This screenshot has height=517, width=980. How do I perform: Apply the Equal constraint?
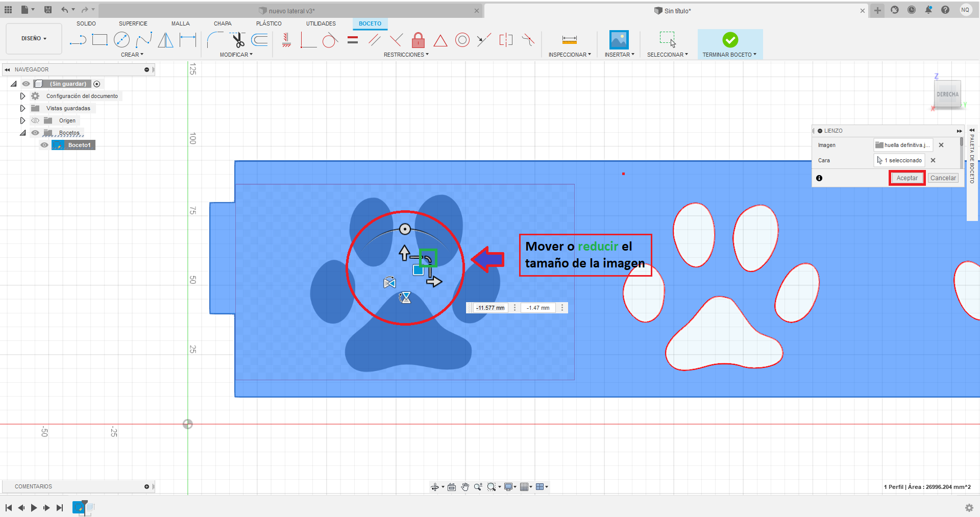[x=353, y=40]
